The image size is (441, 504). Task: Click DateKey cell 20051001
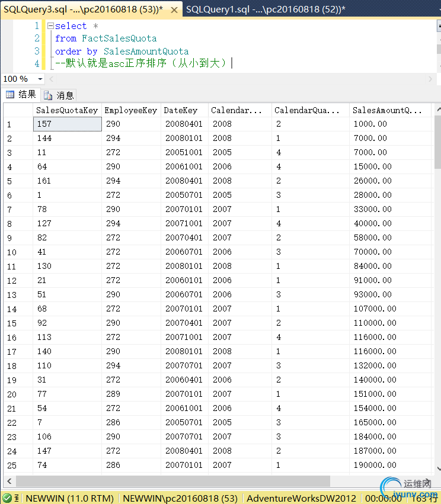point(184,152)
